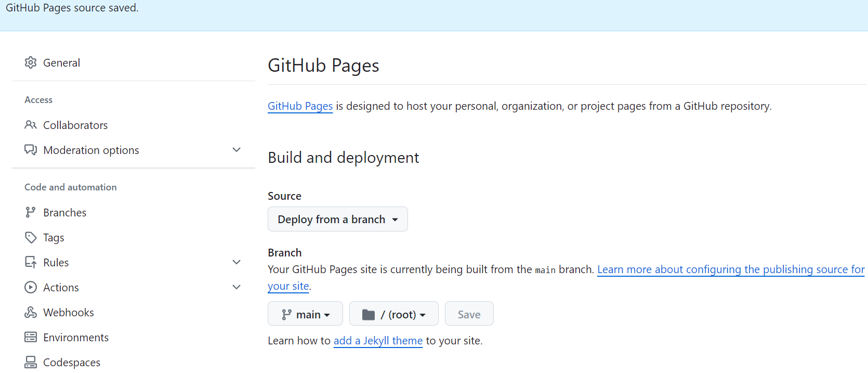The height and width of the screenshot is (373, 868).
Task: Click the 'Branch' field label
Action: coord(284,252)
